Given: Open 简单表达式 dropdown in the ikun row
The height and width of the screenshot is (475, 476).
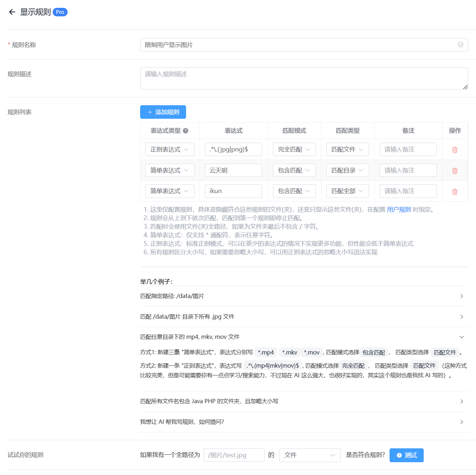Looking at the screenshot, I should pos(170,191).
